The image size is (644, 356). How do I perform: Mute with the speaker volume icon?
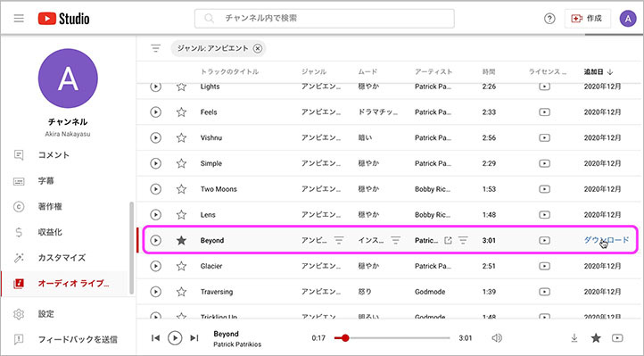[497, 338]
